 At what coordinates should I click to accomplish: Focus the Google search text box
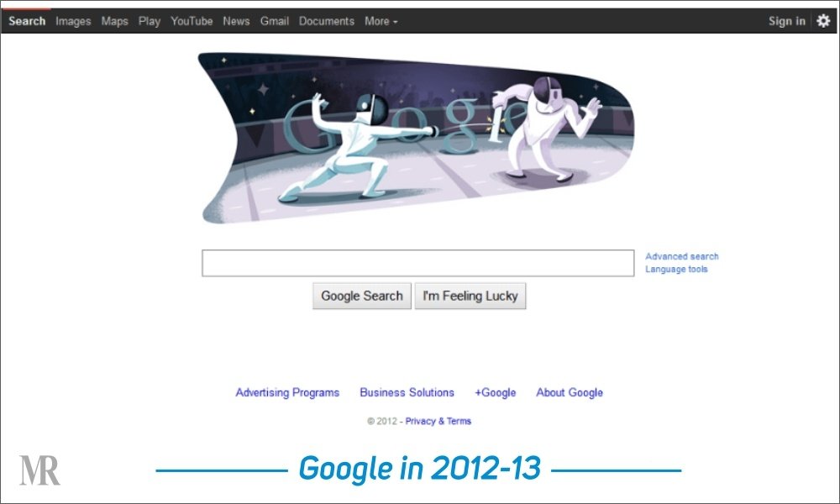(x=417, y=263)
